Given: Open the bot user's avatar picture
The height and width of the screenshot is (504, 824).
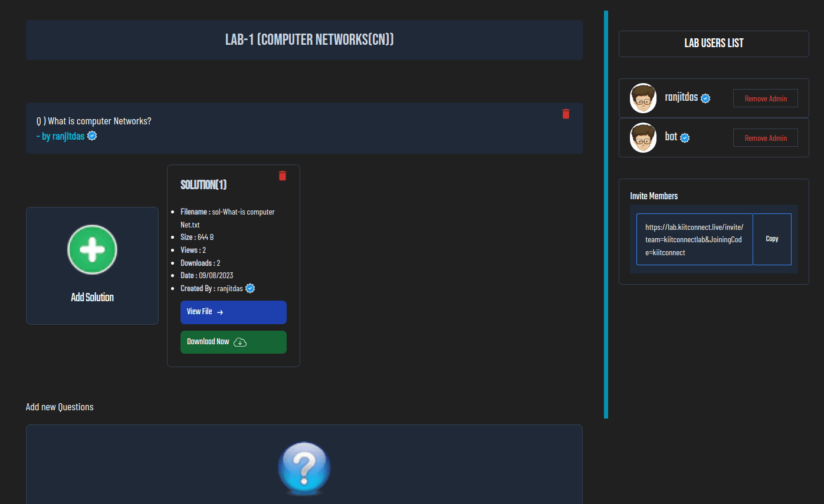Looking at the screenshot, I should tap(643, 137).
